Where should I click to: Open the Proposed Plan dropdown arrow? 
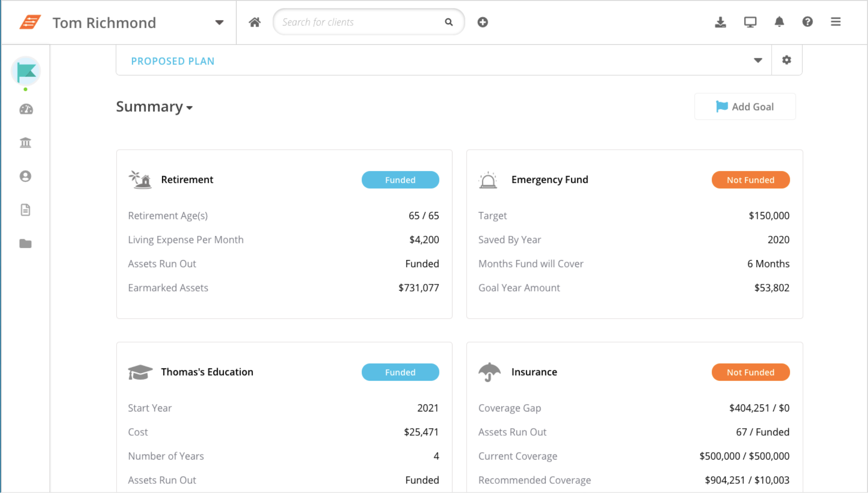point(757,60)
